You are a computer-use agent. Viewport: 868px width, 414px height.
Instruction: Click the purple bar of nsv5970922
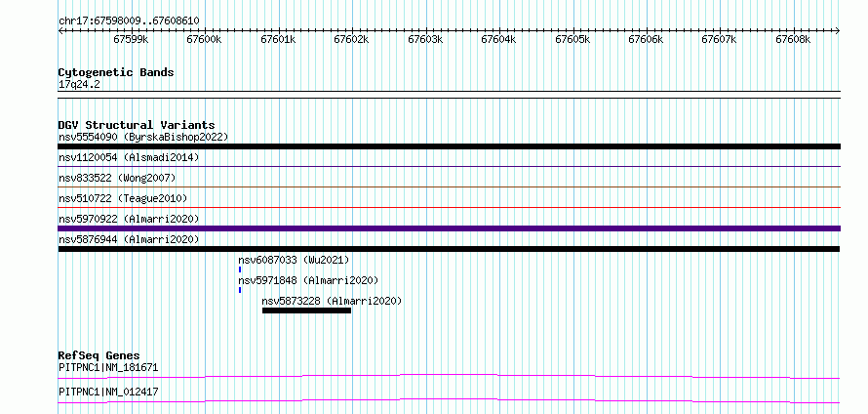tap(449, 228)
